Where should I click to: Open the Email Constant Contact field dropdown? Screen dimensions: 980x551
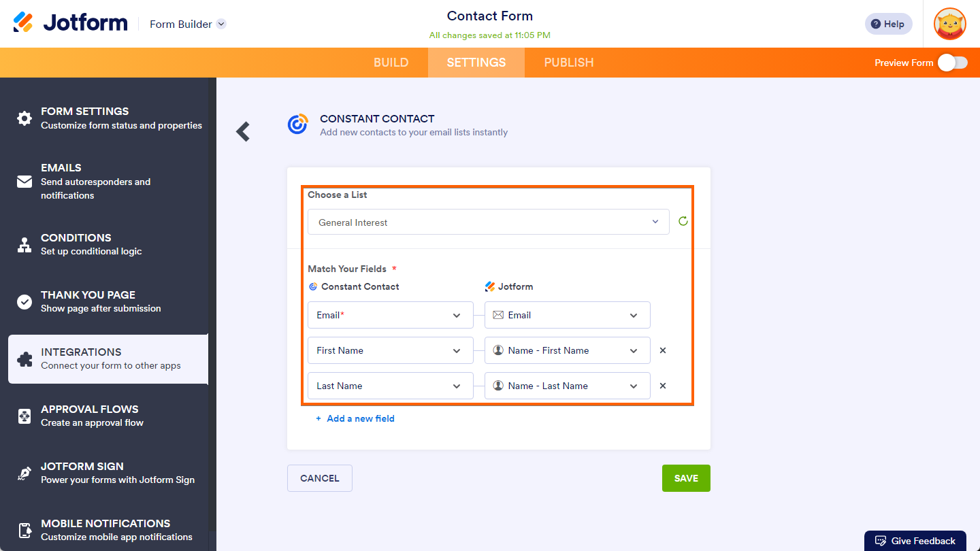(x=390, y=315)
